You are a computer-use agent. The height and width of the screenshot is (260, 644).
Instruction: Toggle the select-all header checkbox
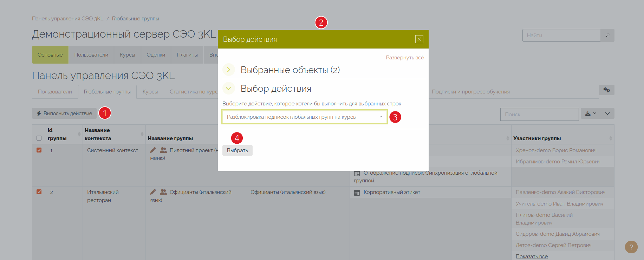39,138
